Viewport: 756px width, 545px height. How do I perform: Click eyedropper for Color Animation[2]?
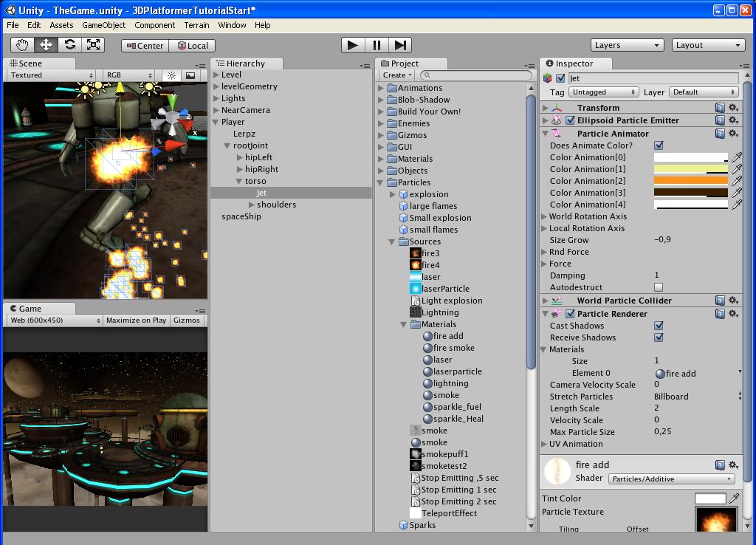[x=737, y=181]
